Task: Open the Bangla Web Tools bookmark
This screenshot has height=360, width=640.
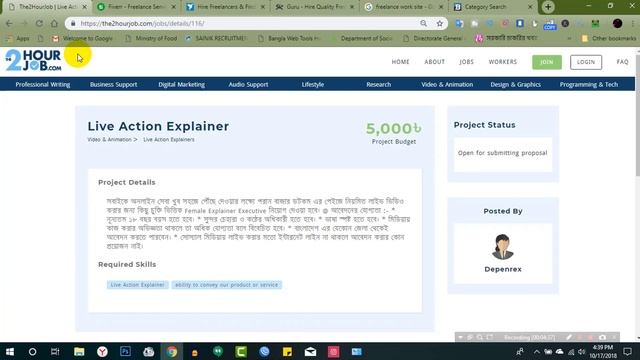Action: tap(289, 38)
